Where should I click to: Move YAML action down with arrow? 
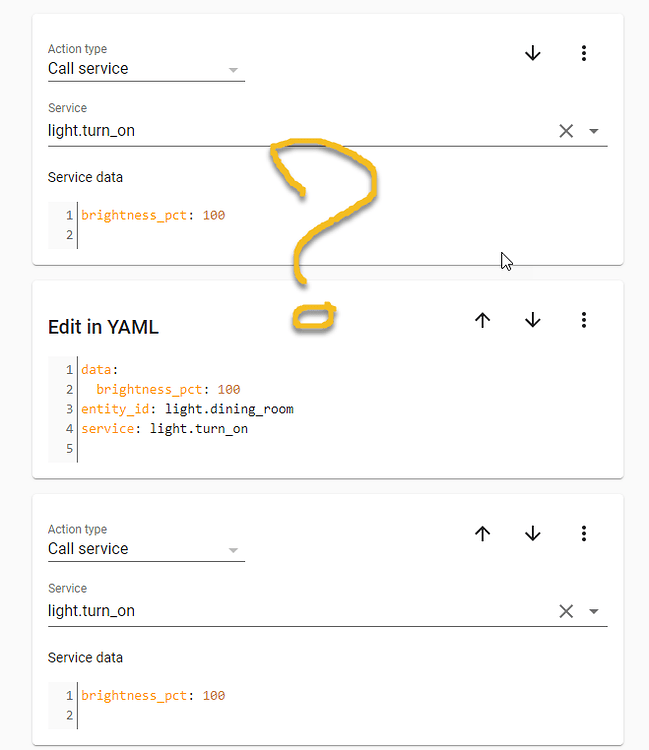[x=532, y=320]
